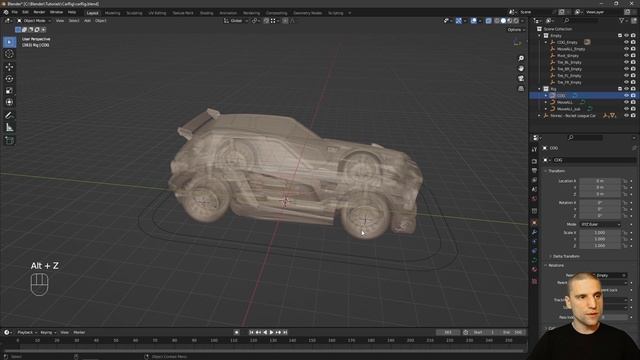Click the Location X value field
Viewport: 640px width, 360px height.
(x=600, y=181)
